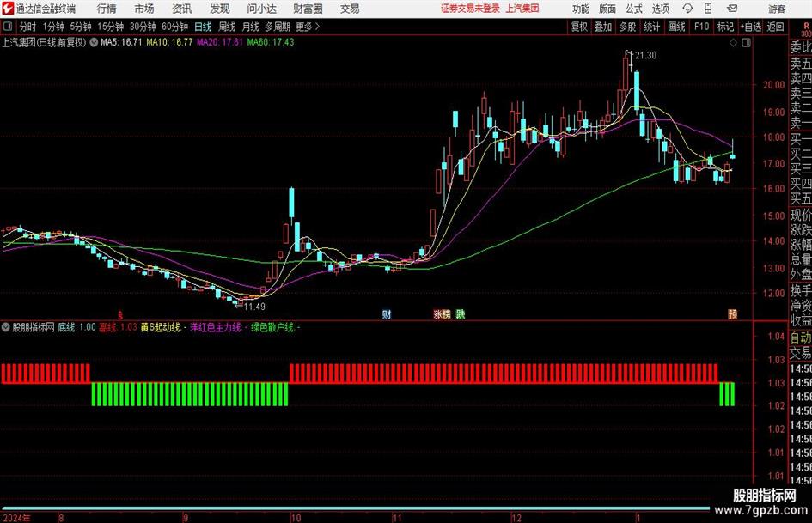
Task: Click +自选 to add to watchlist
Action: (x=750, y=27)
